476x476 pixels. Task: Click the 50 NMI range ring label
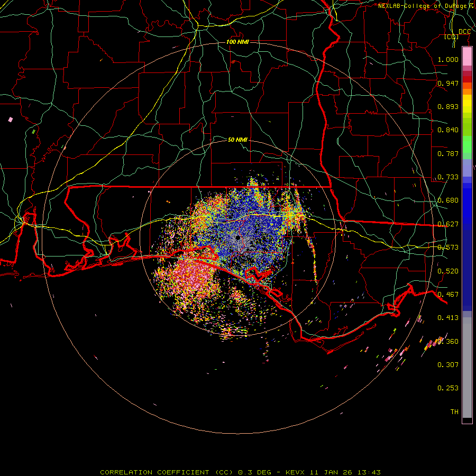pos(237,140)
